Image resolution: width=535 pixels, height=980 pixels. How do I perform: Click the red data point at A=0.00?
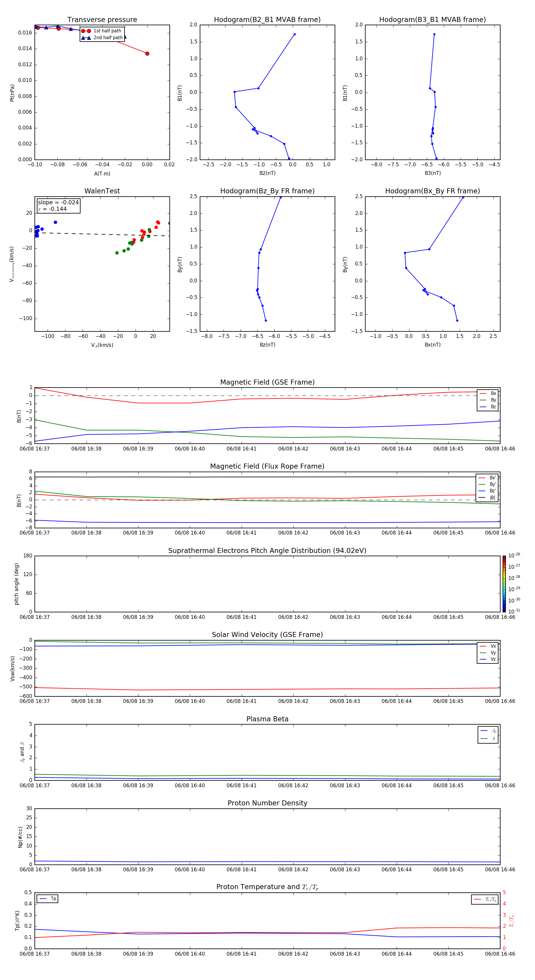coord(147,54)
